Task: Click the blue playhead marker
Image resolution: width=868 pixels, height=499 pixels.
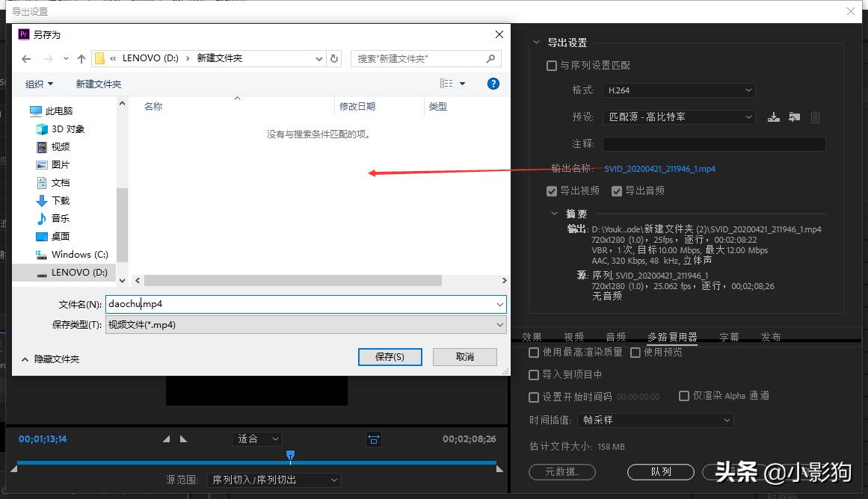Action: (x=290, y=455)
